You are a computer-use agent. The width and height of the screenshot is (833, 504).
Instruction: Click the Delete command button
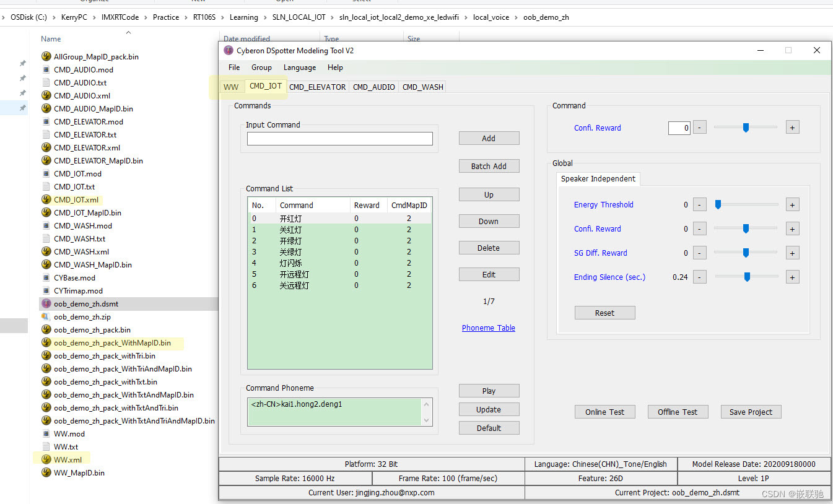(489, 248)
